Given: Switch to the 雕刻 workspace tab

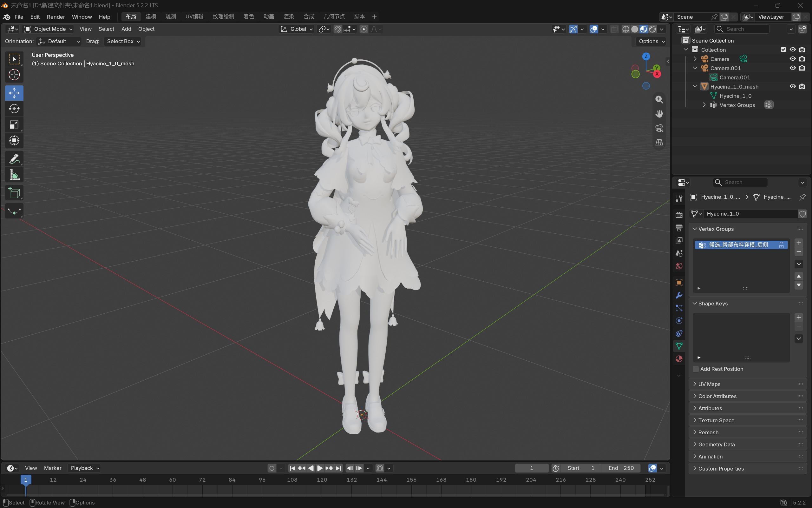Looking at the screenshot, I should tap(171, 17).
